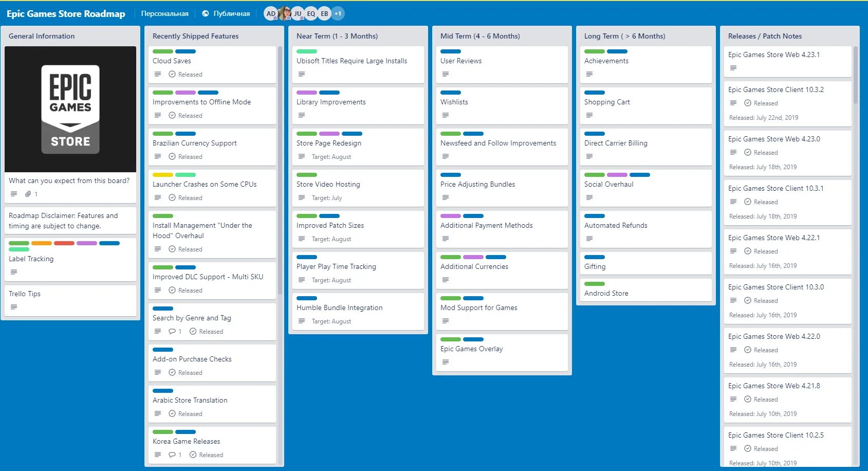Click Released check badge on Store Client 10.3.2
868x471 pixels.
tap(761, 103)
